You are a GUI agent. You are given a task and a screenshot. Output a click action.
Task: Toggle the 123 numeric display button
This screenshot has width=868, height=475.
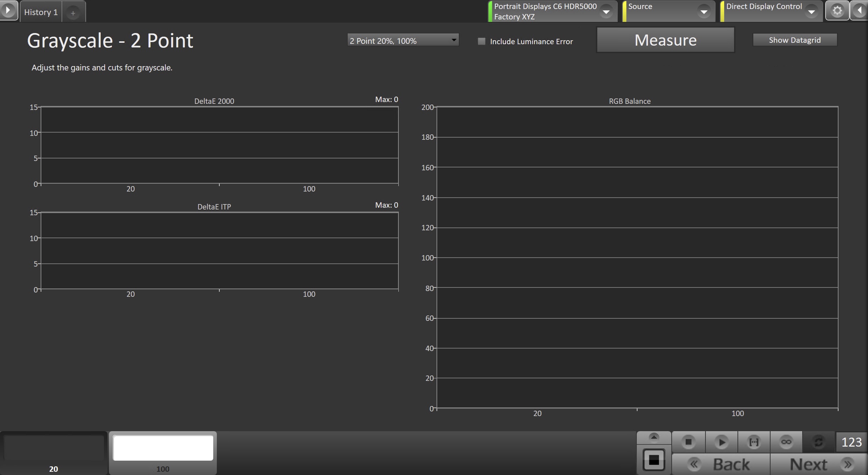click(x=851, y=442)
